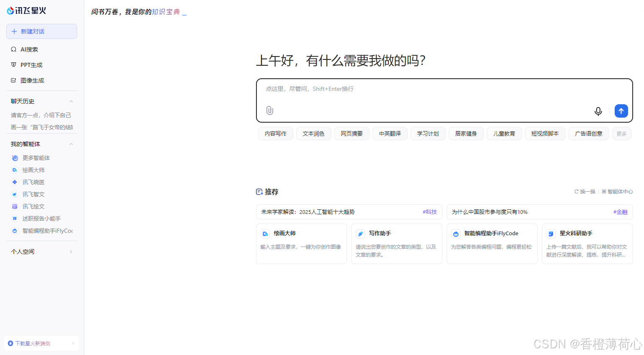The height and width of the screenshot is (355, 644).
Task: Open the 智能编程助手iFlyCode card
Action: click(492, 244)
